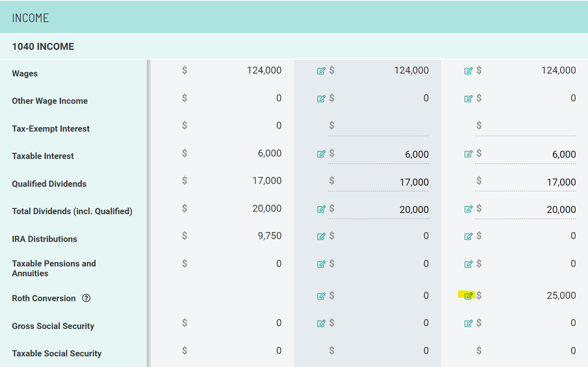This screenshot has width=588, height=367.
Task: Click the Taxable Interest edit icon, right column
Action: (468, 154)
